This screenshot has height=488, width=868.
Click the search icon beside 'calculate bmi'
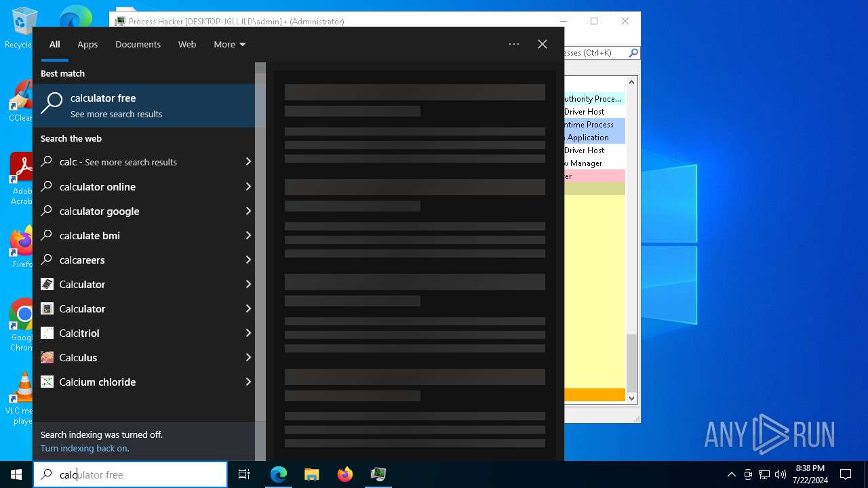click(47, 235)
